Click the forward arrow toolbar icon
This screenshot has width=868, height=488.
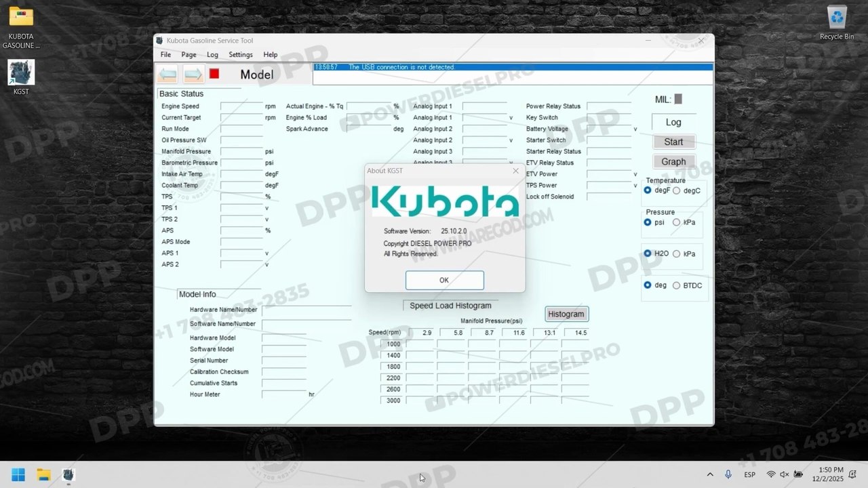[194, 74]
